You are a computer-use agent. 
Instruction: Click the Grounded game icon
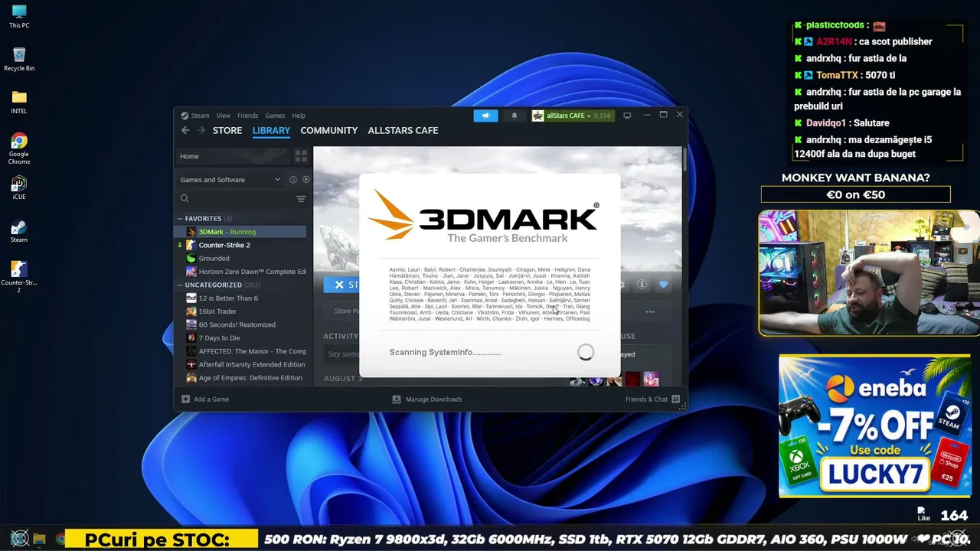coord(191,258)
